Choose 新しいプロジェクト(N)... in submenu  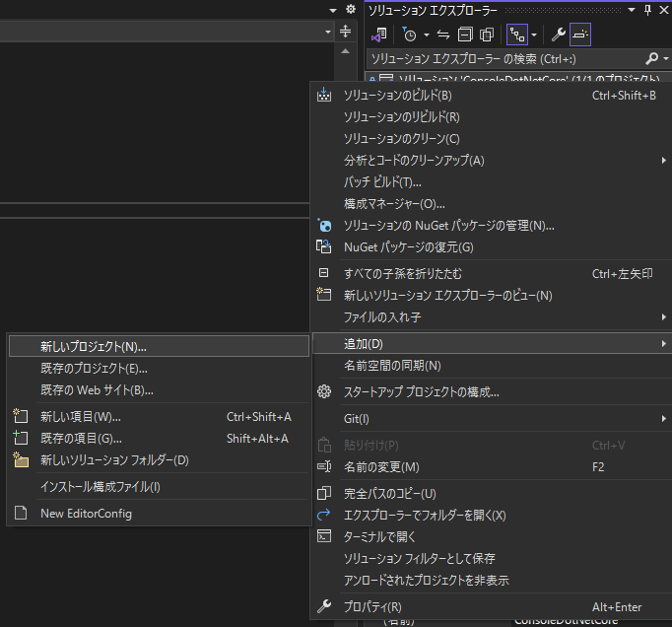point(159,346)
